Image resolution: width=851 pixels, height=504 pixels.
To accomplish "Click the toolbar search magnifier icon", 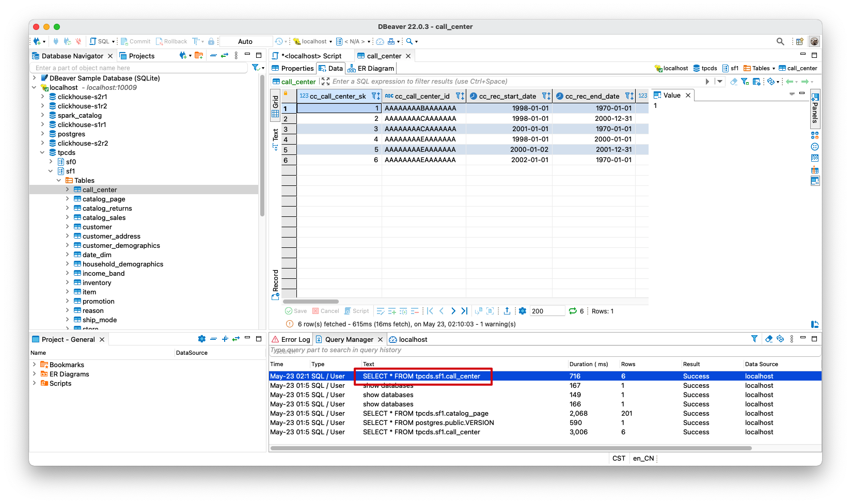I will [409, 41].
